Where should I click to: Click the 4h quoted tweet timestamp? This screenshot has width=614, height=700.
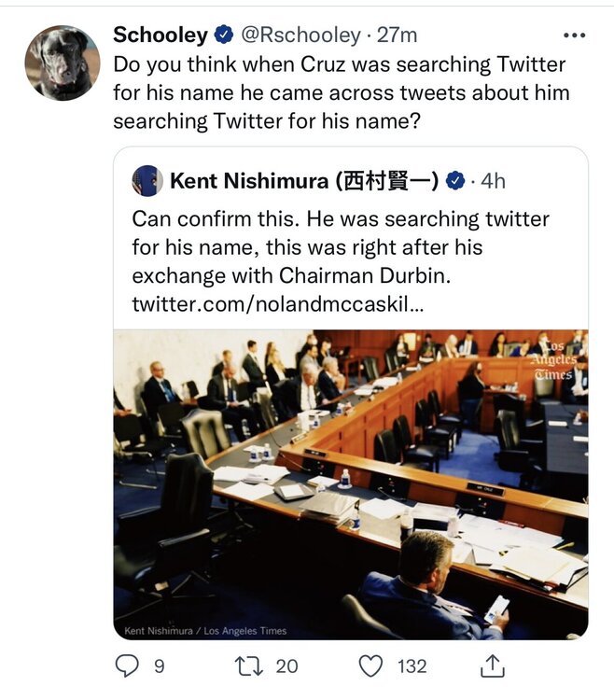[x=493, y=180]
